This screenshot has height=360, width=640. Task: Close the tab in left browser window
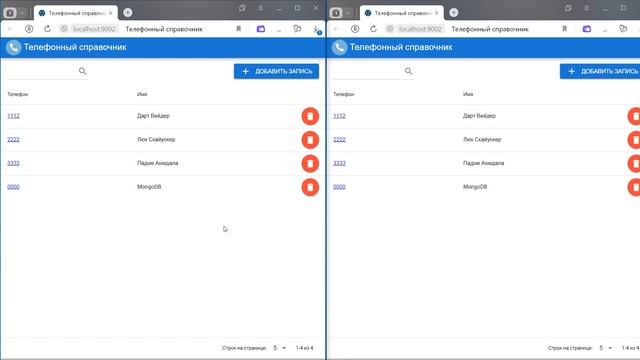[x=111, y=13]
